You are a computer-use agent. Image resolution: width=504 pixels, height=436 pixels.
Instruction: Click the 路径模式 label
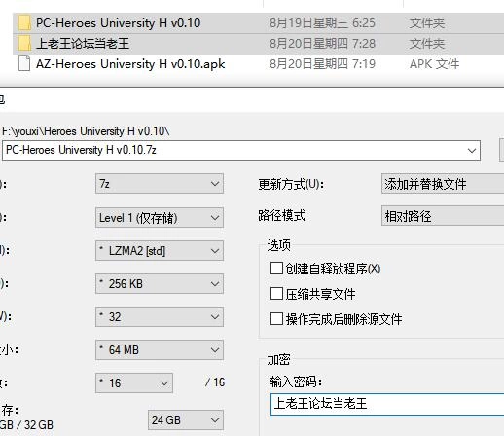click(281, 215)
